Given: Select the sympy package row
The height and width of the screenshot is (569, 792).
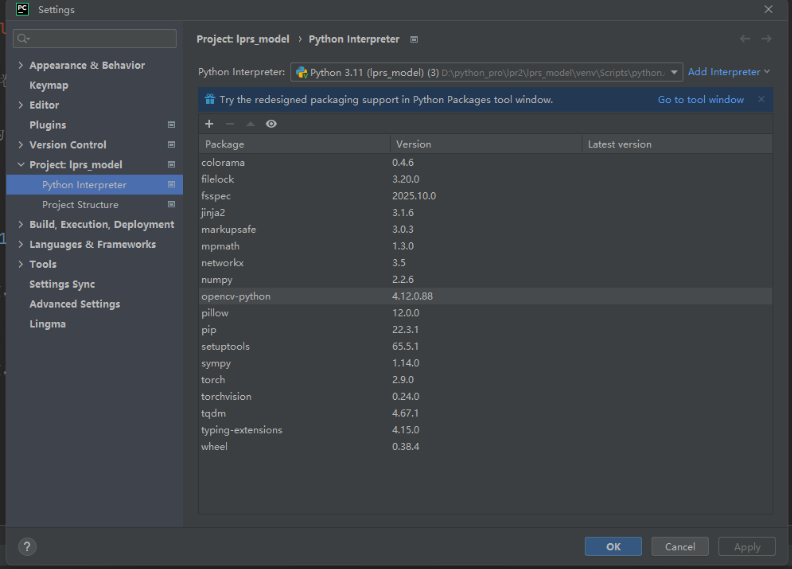Looking at the screenshot, I should click(x=485, y=363).
